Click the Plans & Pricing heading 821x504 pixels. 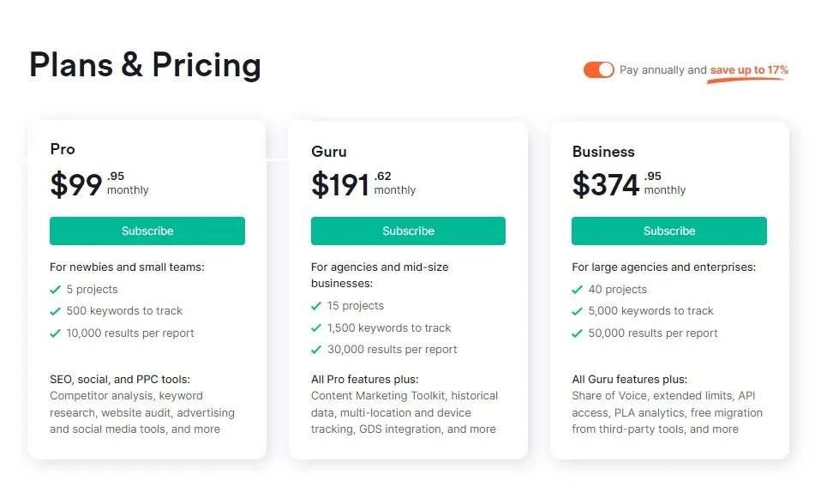[145, 65]
